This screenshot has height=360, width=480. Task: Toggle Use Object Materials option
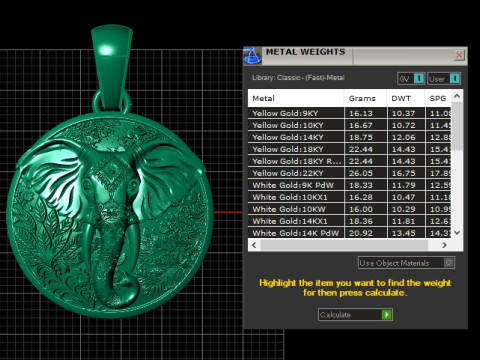(x=406, y=263)
